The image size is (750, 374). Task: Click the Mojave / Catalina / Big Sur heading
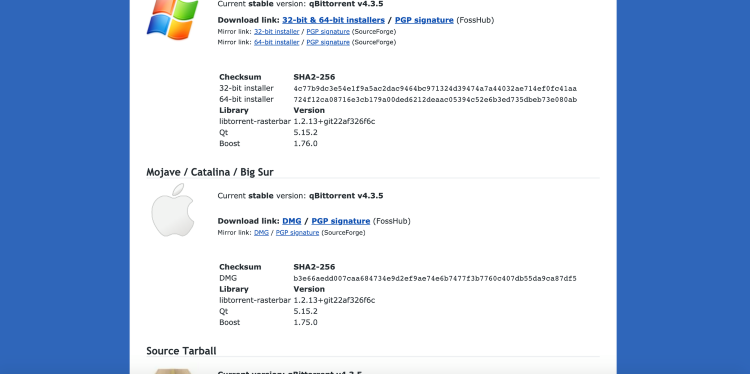[210, 172]
